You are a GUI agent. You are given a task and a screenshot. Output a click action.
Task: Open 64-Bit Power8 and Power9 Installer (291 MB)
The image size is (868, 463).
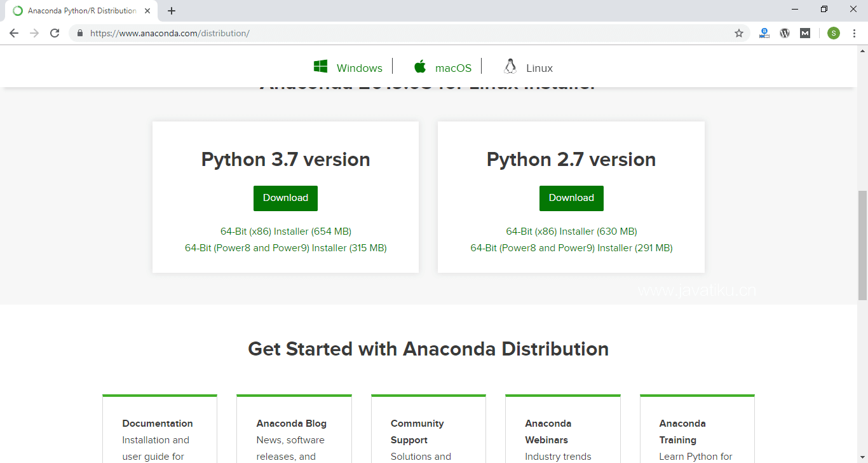[571, 248]
